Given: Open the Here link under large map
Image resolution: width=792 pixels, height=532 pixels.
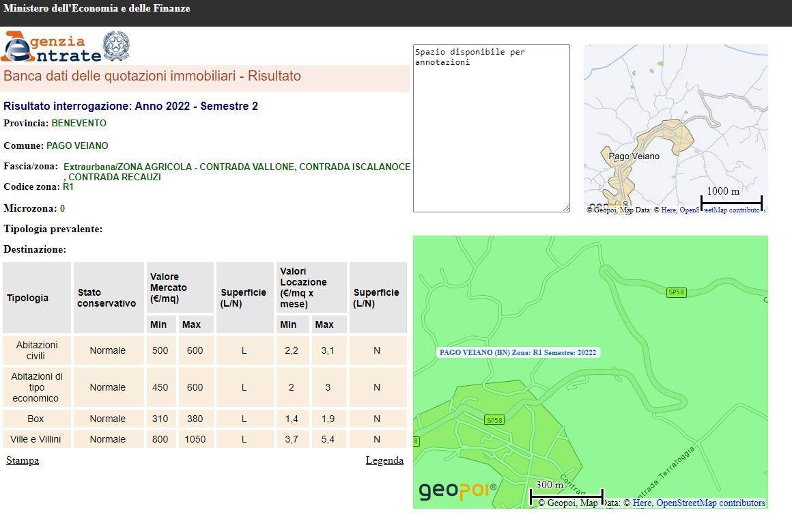Looking at the screenshot, I should (642, 503).
